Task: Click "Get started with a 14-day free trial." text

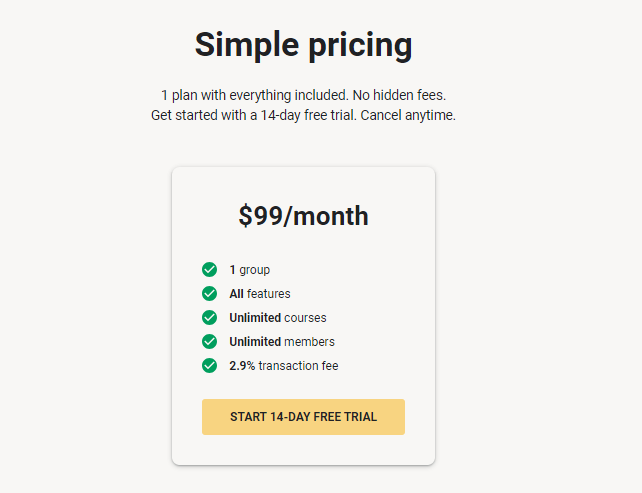Action: [x=254, y=115]
